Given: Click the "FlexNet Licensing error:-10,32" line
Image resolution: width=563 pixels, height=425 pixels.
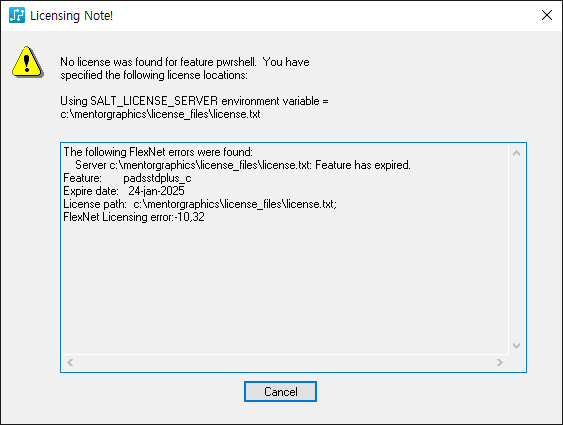Looking at the screenshot, I should [134, 217].
